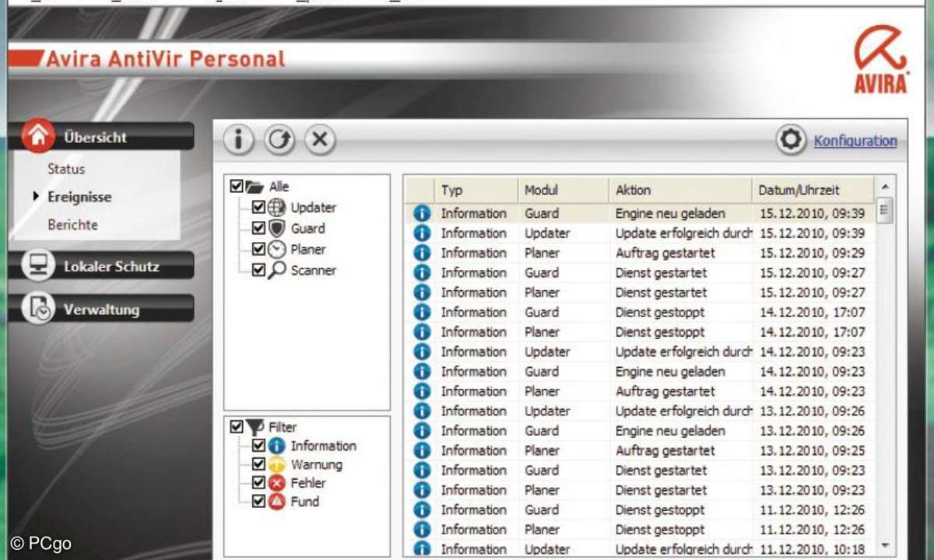Click 'Auftrag gestartet' in the 14.12.2010, 09:23 row

coord(665,391)
